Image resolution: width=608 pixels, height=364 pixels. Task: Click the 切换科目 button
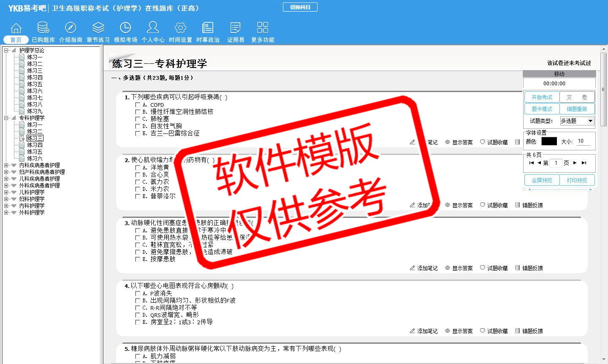[300, 7]
